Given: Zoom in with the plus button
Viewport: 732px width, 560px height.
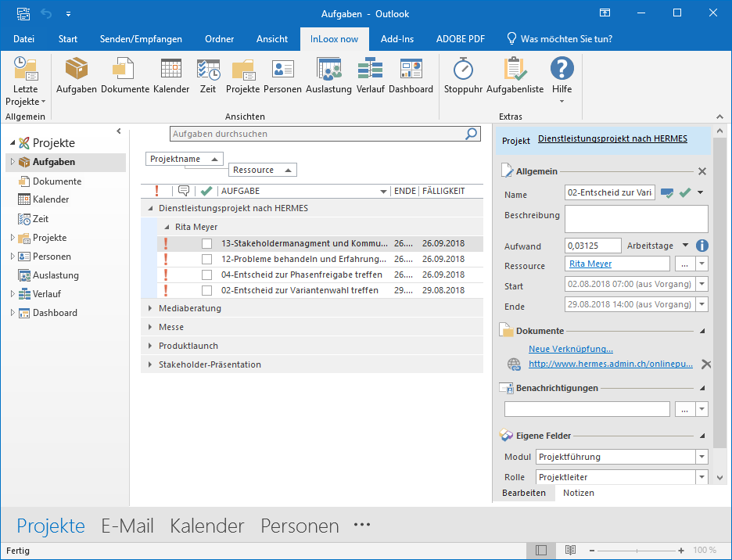Looking at the screenshot, I should 681,551.
